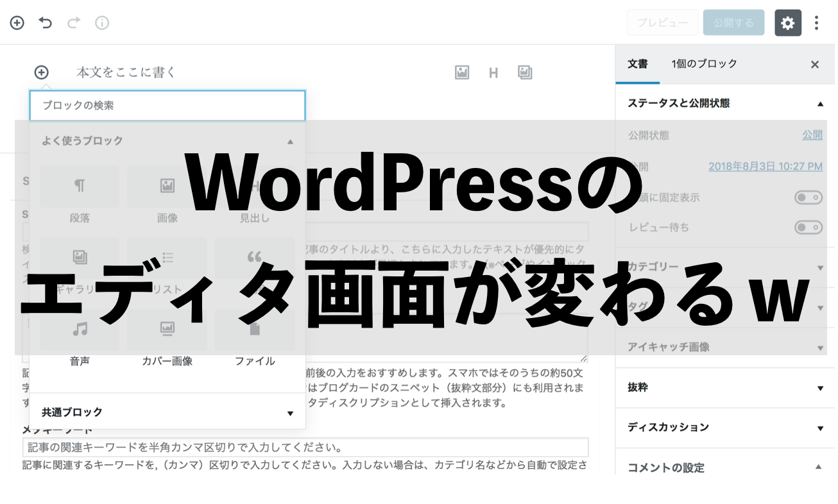Choose the 段落 paragraph block
The width and height of the screenshot is (838, 504).
tap(80, 196)
